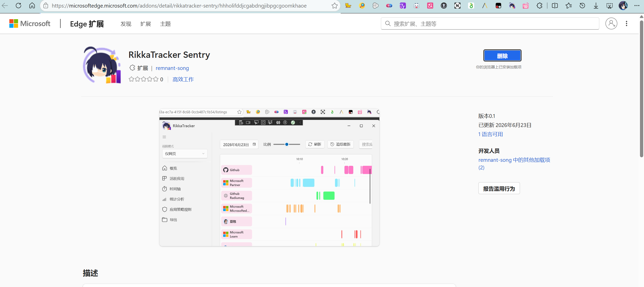644x287 pixels.
Task: Open the remnant-song developer link
Action: (x=172, y=68)
